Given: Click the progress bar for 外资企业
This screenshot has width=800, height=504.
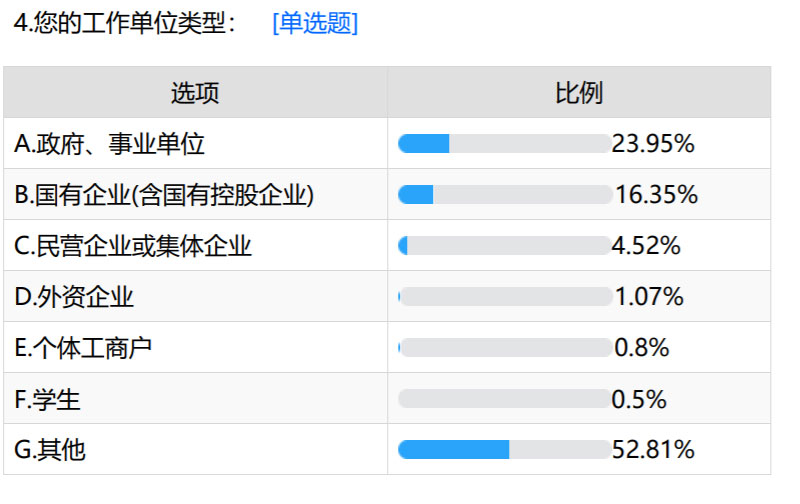Looking at the screenshot, I should (504, 297).
